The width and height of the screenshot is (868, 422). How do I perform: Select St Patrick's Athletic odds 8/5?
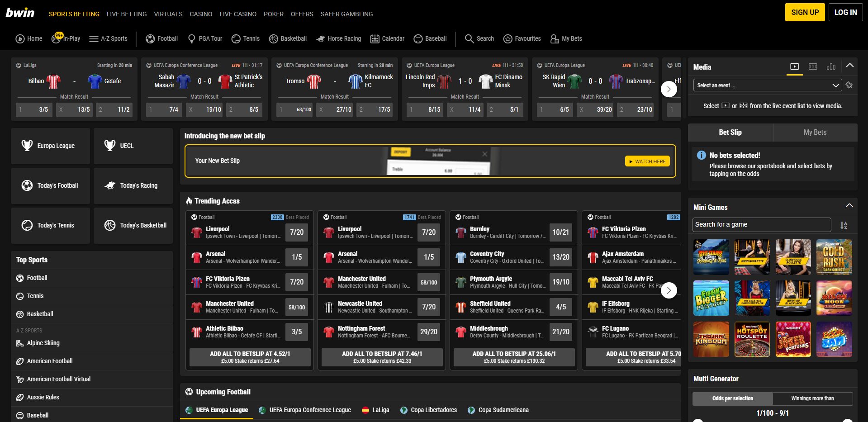(245, 109)
